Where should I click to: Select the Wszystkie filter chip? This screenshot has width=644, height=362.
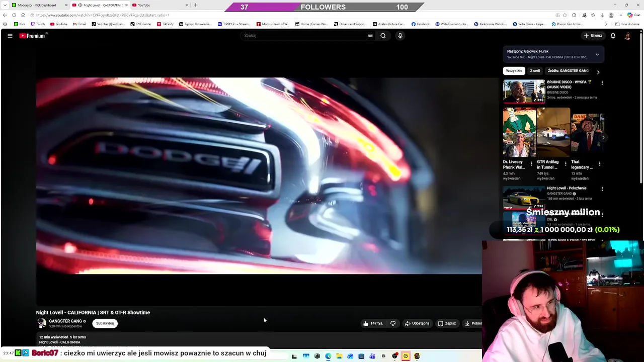coord(514,71)
